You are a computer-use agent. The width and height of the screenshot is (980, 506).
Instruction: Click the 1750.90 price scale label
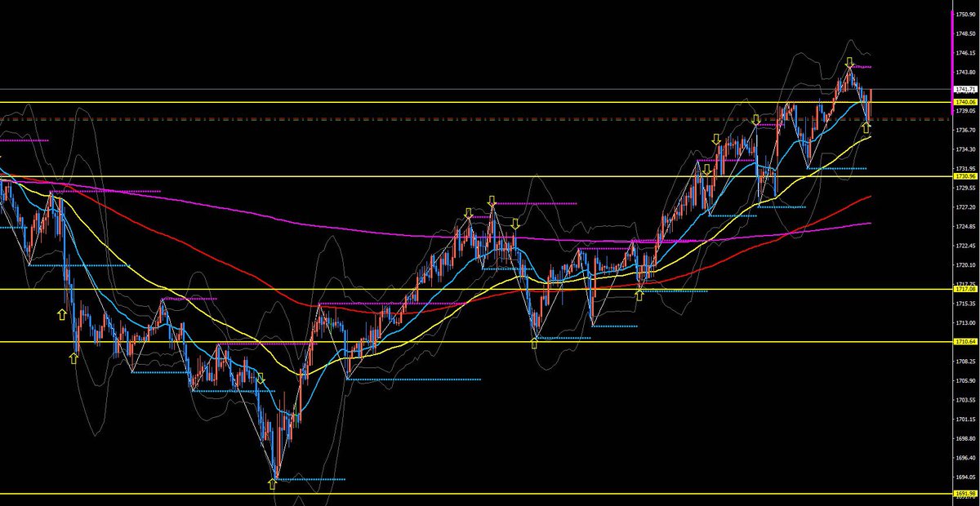click(x=966, y=14)
